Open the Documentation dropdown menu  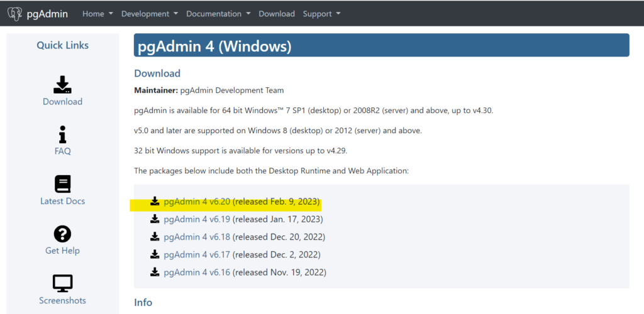[x=218, y=14]
